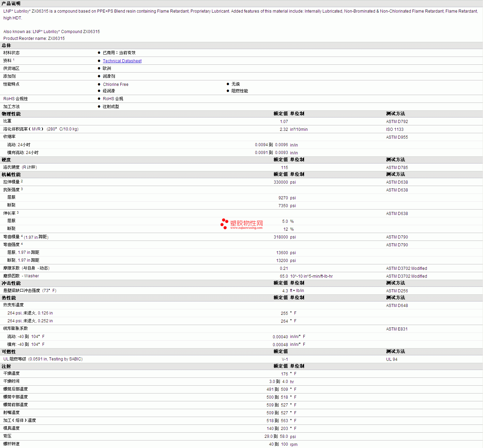Select the MVR value 2.32
483x448 pixels.
pyautogui.click(x=284, y=129)
